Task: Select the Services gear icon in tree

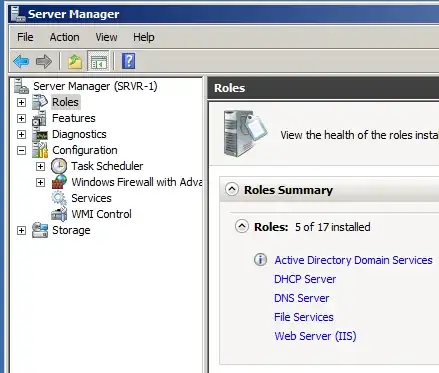Action: coord(59,198)
